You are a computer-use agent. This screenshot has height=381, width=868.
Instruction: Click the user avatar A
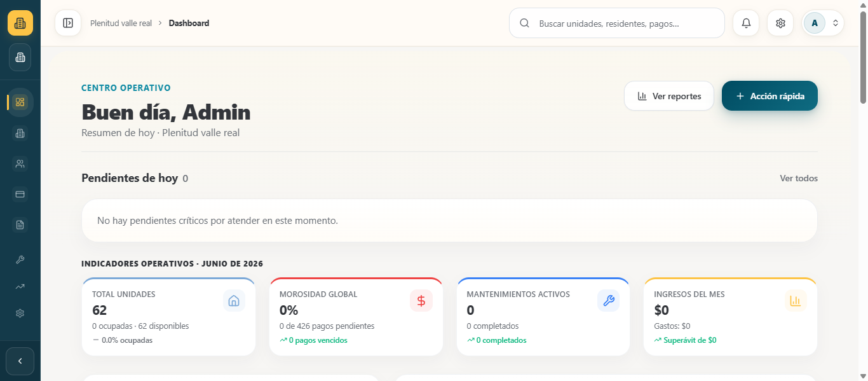(815, 23)
